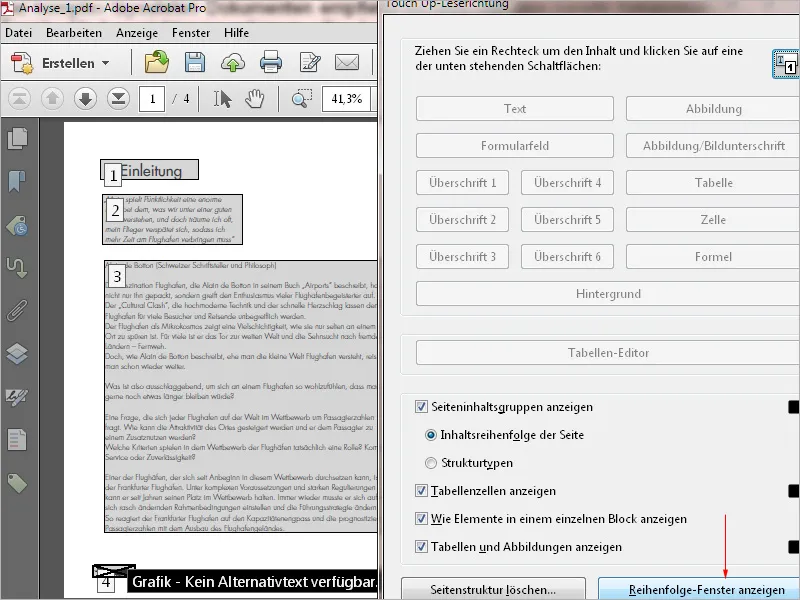The image size is (800, 600).
Task: Toggle Tabellenzellen anzeigen checkbox
Action: pos(421,491)
